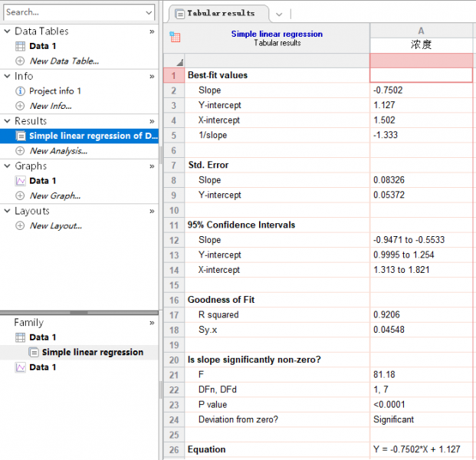Click the plus icon beside New Graph
This screenshot has width=476, height=460.
20,195
